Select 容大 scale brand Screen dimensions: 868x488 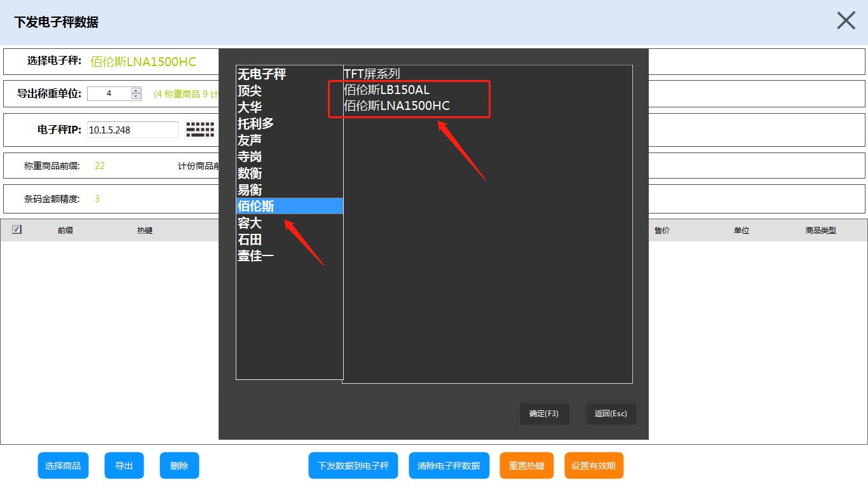pyautogui.click(x=289, y=223)
